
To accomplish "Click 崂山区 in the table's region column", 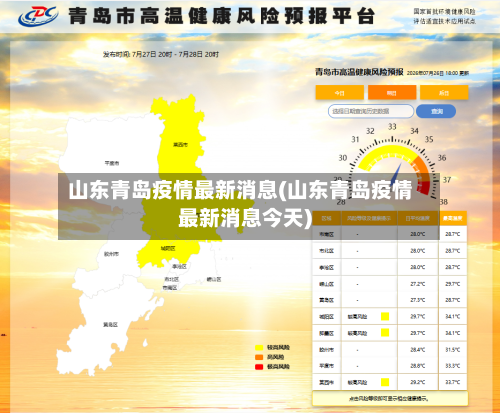I will tap(326, 284).
